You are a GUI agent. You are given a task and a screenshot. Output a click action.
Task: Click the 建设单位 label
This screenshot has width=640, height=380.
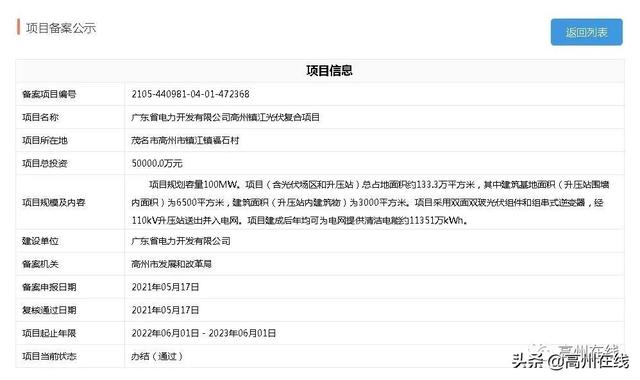[40, 241]
